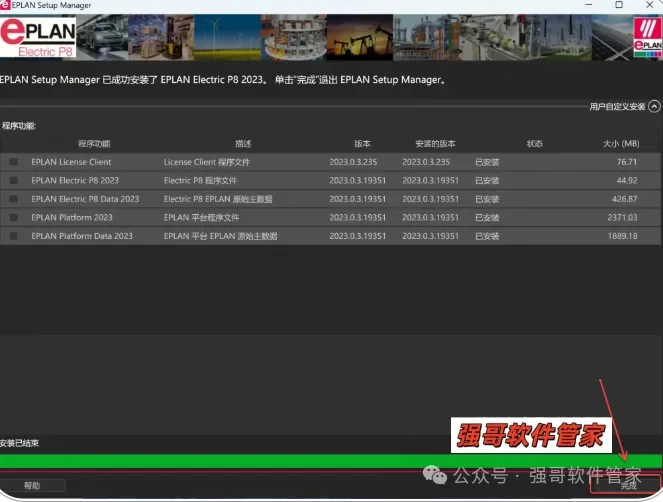Click the EPLAN Electric P8 logo
Viewport: 663px width, 502px height.
[38, 37]
